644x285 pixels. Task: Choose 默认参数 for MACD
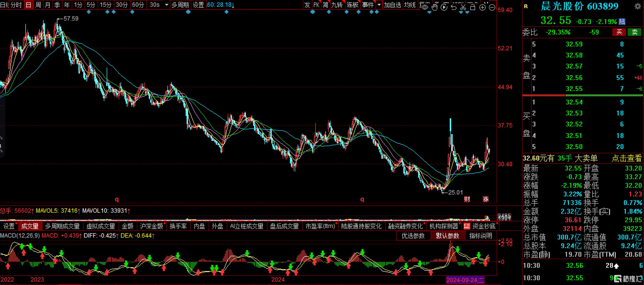pyautogui.click(x=448, y=236)
